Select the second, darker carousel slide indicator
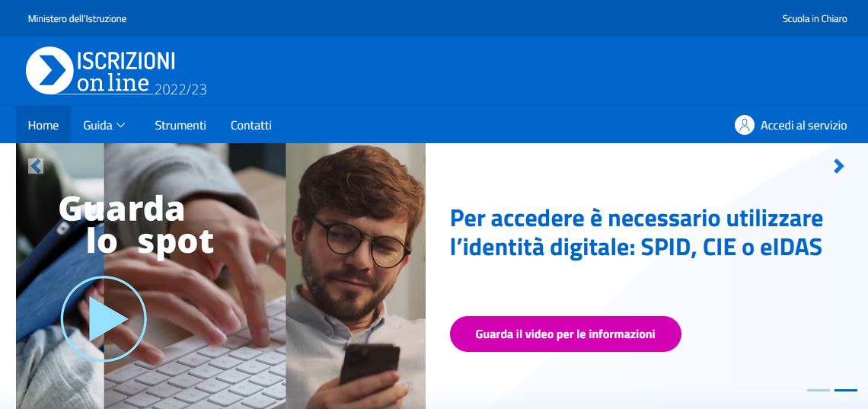The image size is (868, 409). (x=845, y=390)
